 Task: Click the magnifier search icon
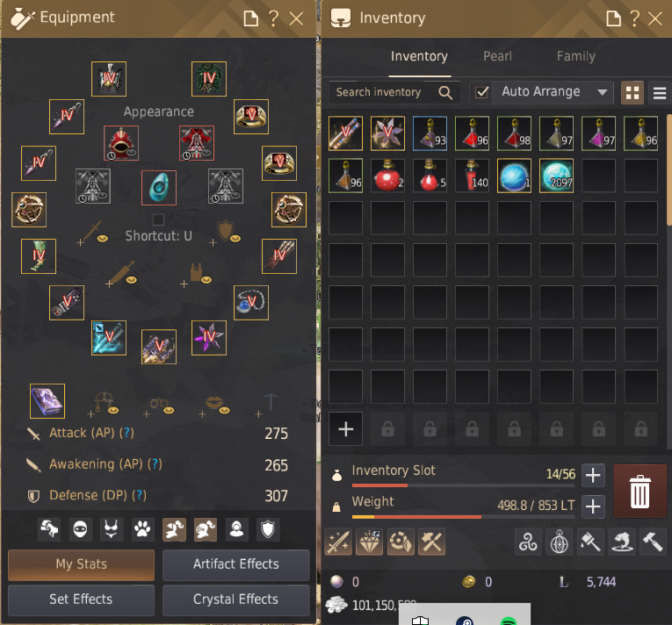pos(445,92)
